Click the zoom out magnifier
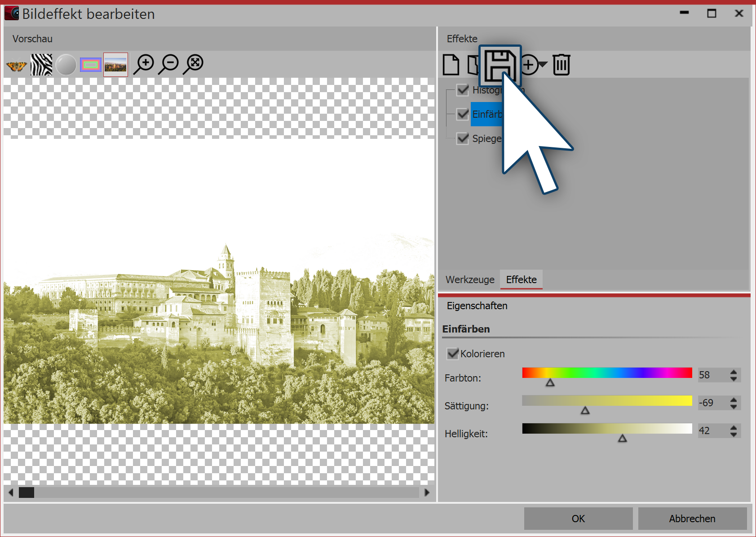The image size is (756, 537). coord(169,64)
